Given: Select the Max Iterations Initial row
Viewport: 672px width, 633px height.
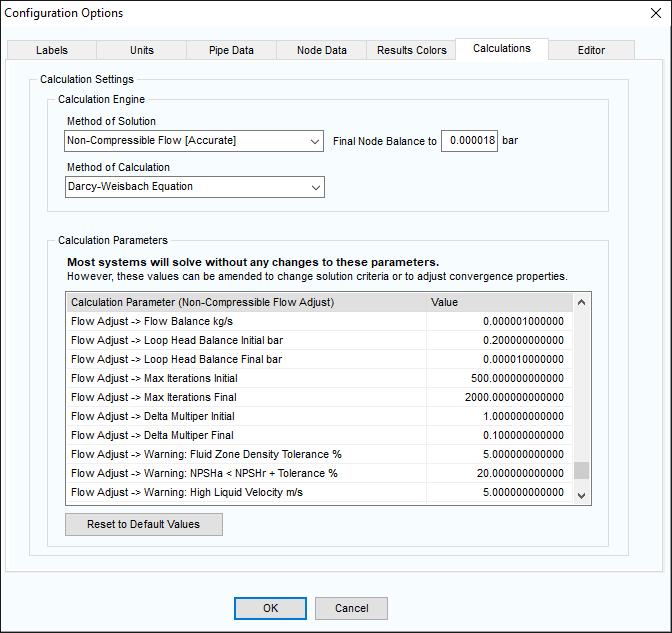Looking at the screenshot, I should point(319,378).
